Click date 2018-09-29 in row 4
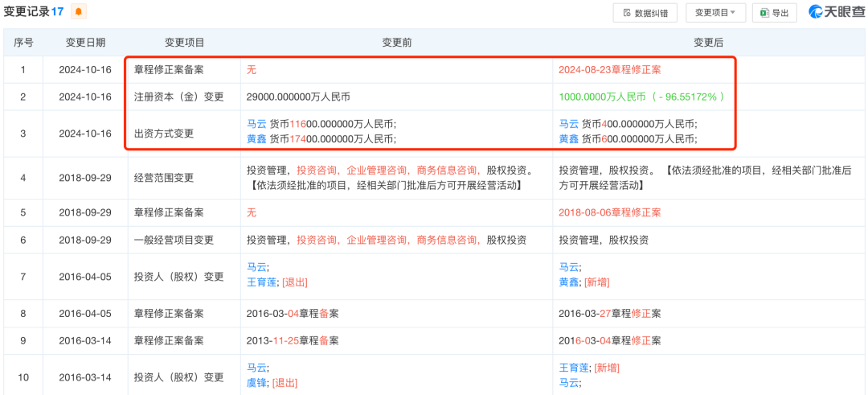 tap(85, 179)
